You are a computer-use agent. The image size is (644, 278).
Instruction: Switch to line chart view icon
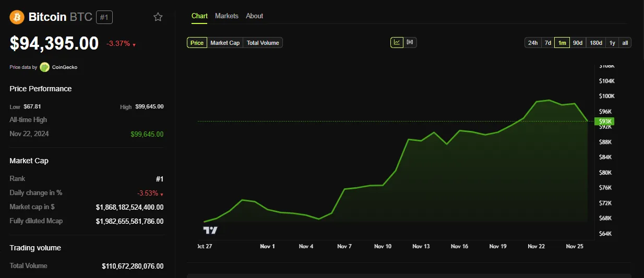[397, 42]
